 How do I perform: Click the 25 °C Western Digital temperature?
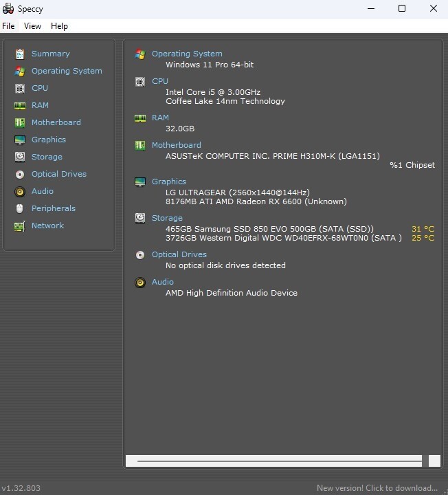pos(423,238)
